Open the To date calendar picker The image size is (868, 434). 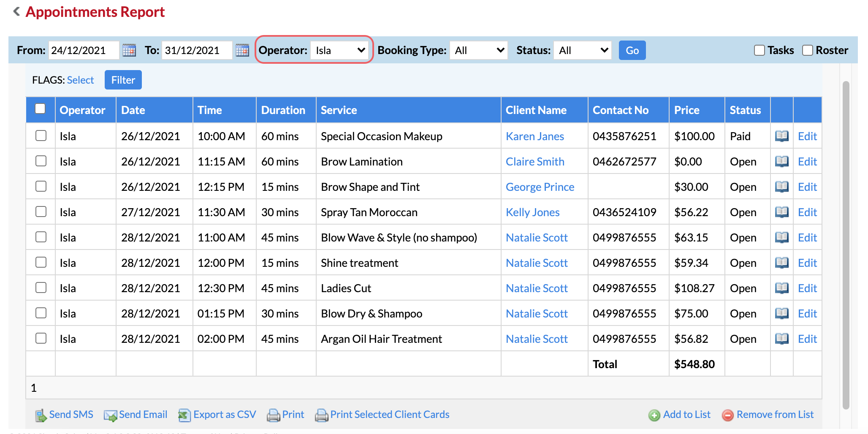point(242,50)
